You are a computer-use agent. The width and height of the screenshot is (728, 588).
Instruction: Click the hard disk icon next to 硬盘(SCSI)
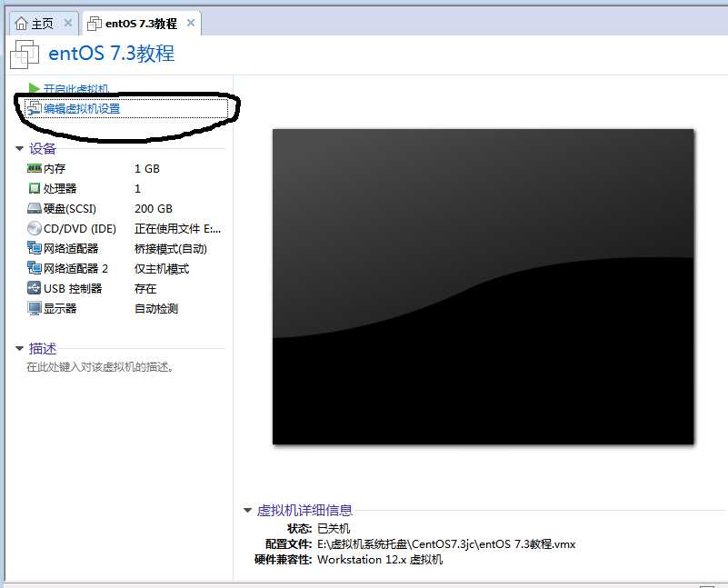pyautogui.click(x=35, y=208)
